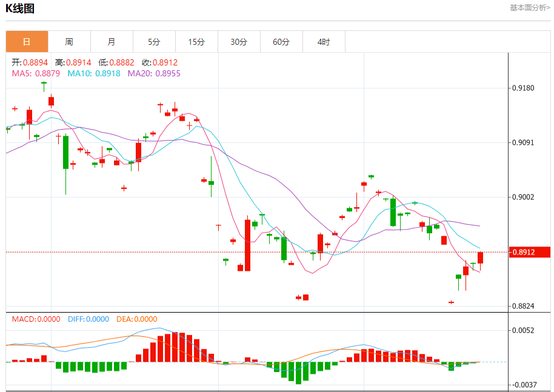
Task: Select the MA5 indicator label
Action: pyautogui.click(x=36, y=73)
